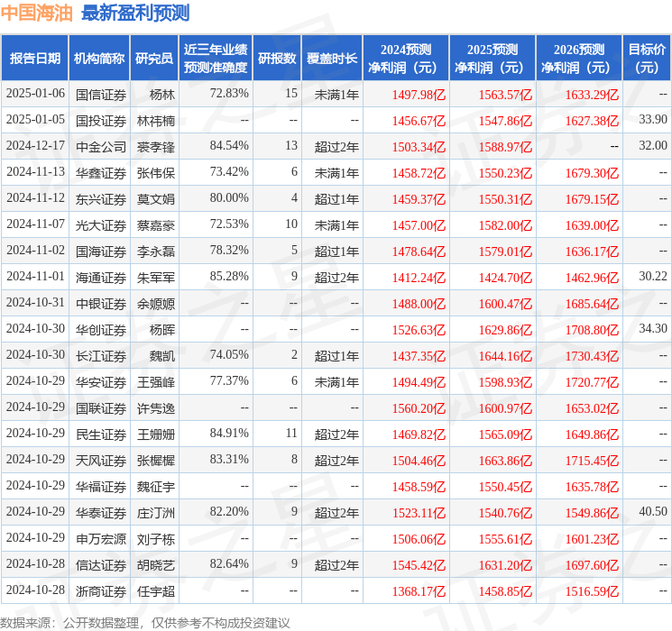Click the date 2024-12-17
This screenshot has height=631, width=672.
point(35,145)
